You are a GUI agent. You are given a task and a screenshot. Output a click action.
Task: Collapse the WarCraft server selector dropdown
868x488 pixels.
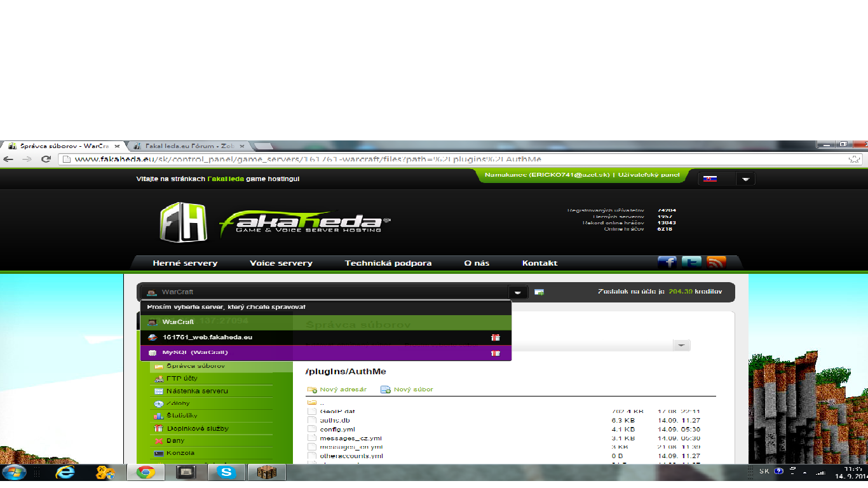[x=519, y=292]
